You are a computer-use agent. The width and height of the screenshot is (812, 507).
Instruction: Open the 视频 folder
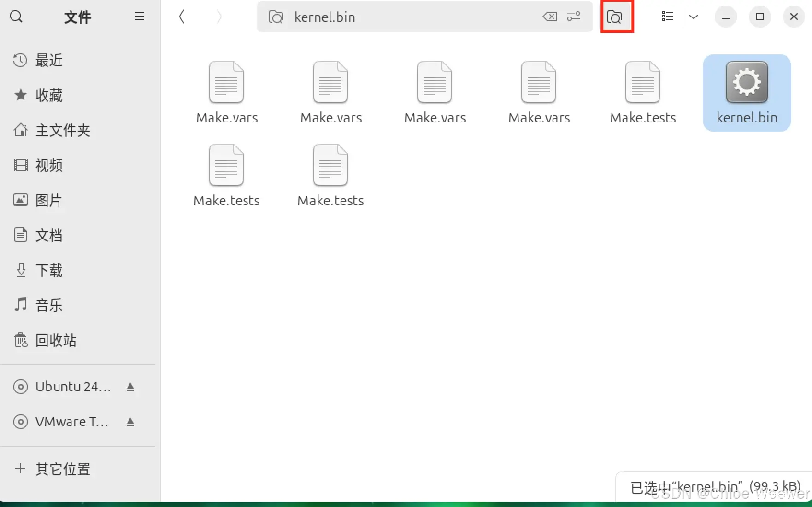(x=80, y=165)
